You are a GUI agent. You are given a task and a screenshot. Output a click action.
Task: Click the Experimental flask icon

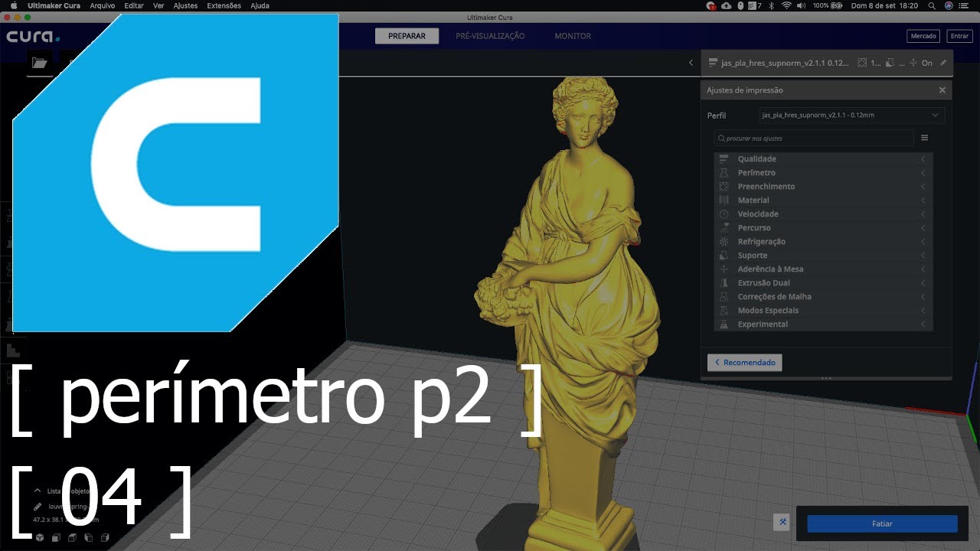point(724,324)
